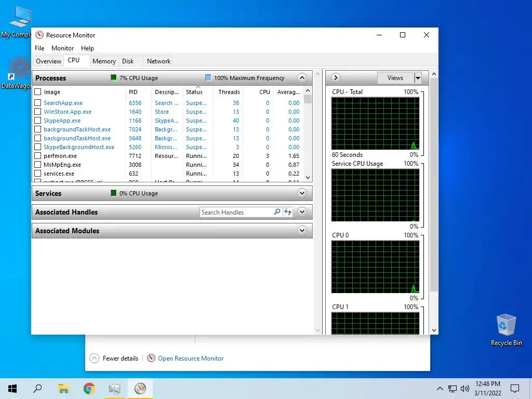Click the green square in Services header

(114, 193)
